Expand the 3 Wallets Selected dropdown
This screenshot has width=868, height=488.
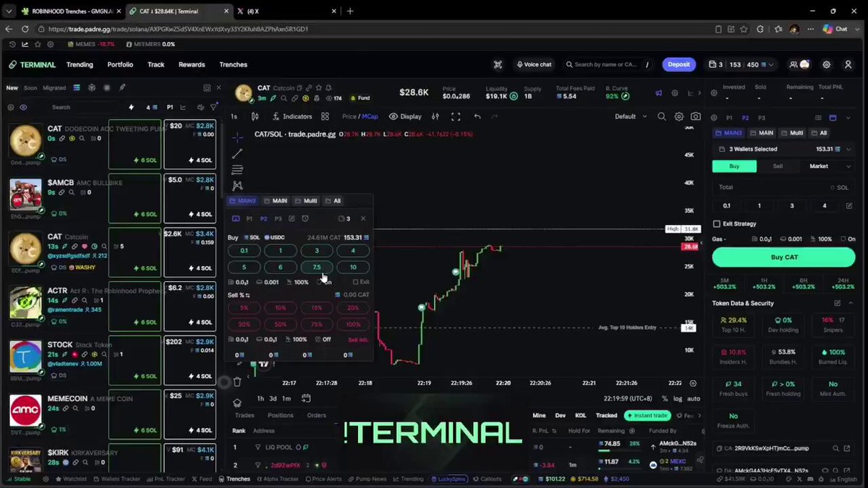[784, 149]
